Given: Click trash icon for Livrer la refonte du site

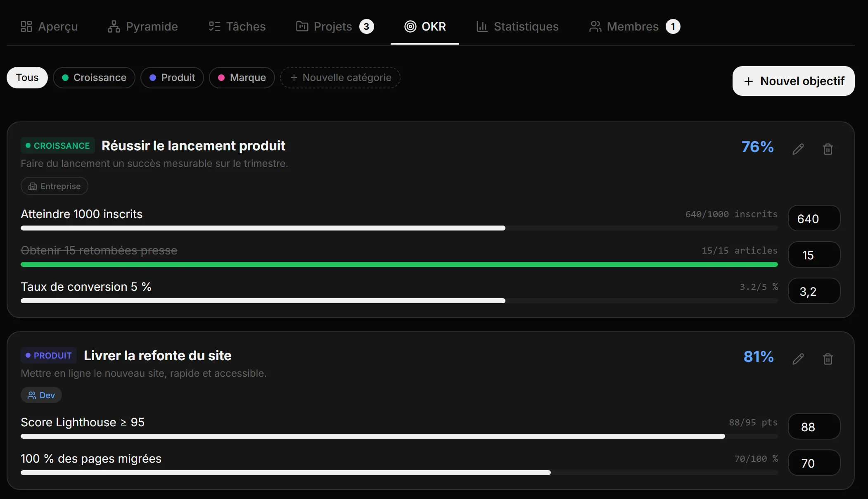Looking at the screenshot, I should [x=828, y=359].
